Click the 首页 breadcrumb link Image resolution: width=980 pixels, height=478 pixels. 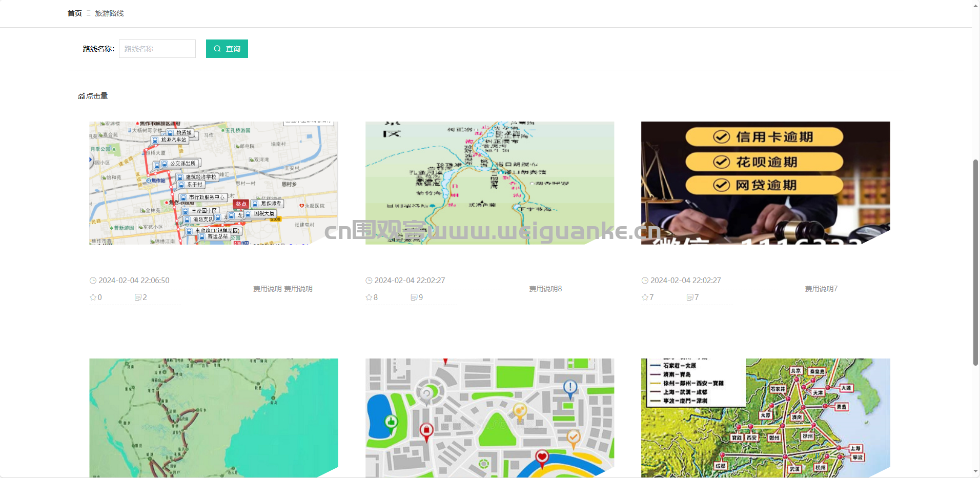pyautogui.click(x=75, y=13)
